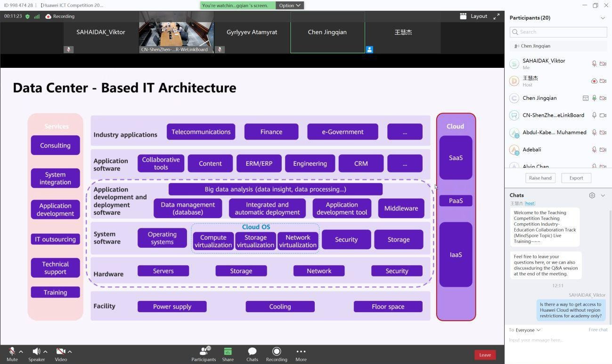
Task: Open the chat settings gear icon
Action: pos(592,195)
